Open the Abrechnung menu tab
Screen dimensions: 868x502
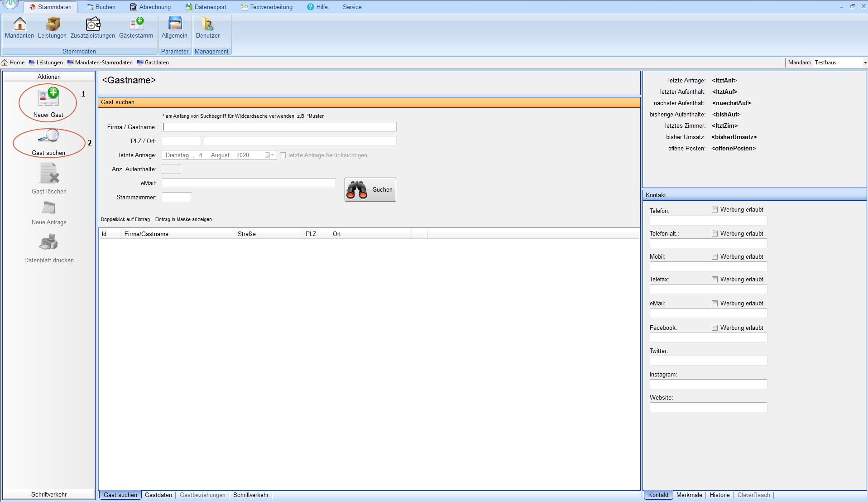pos(151,7)
